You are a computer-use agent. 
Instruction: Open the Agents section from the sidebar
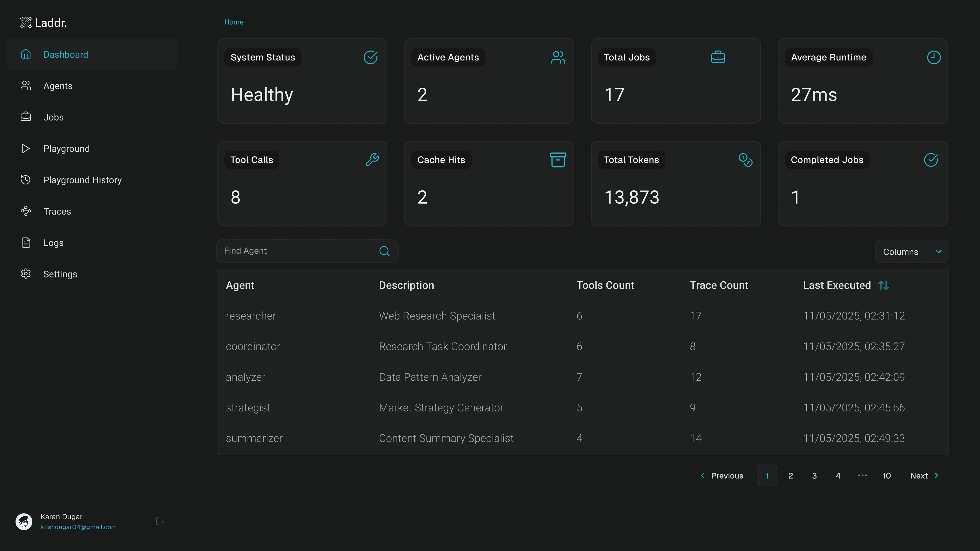click(58, 85)
